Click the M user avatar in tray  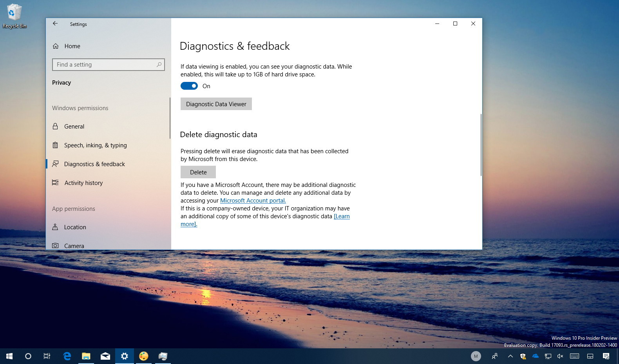476,356
